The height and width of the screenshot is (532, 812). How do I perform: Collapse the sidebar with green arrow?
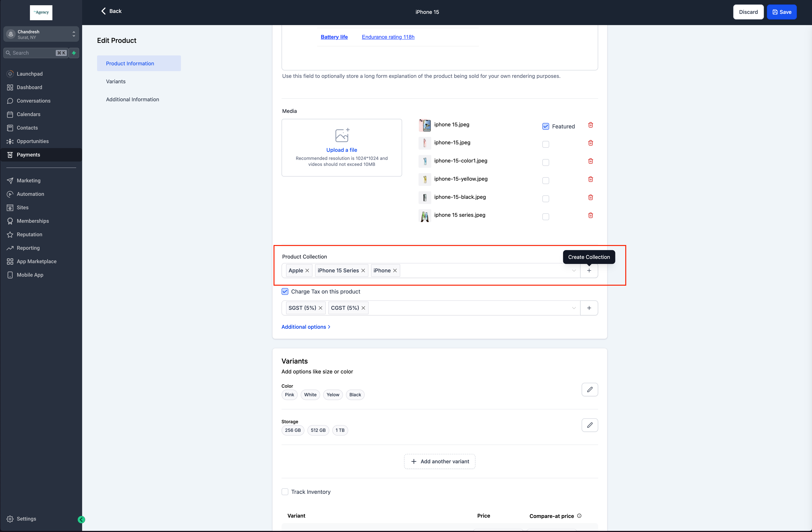81,519
